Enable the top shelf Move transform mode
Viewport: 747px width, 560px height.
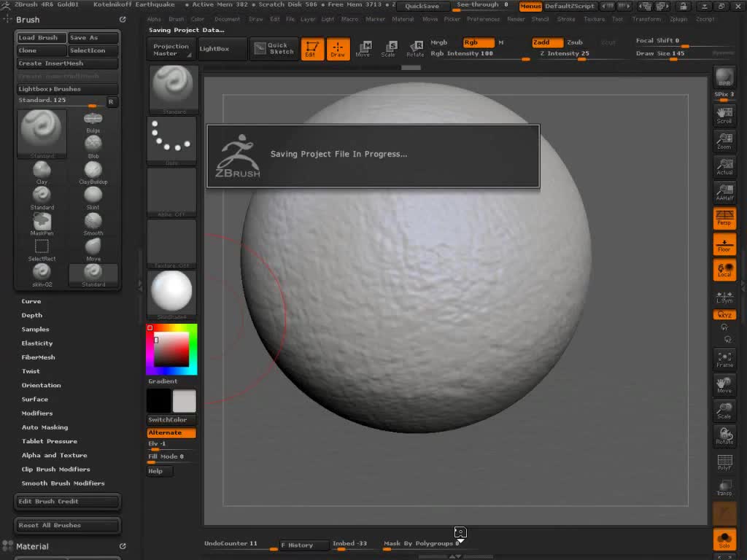pos(363,49)
